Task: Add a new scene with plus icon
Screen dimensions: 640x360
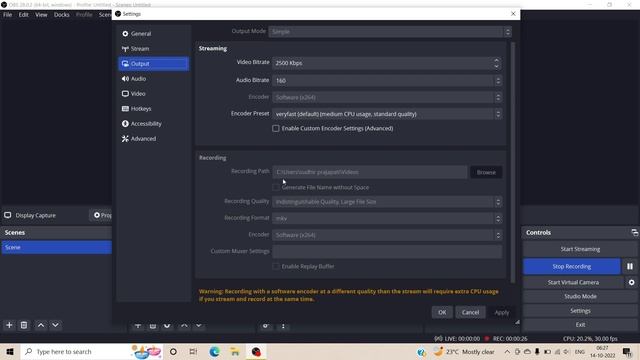Action: [x=9, y=325]
